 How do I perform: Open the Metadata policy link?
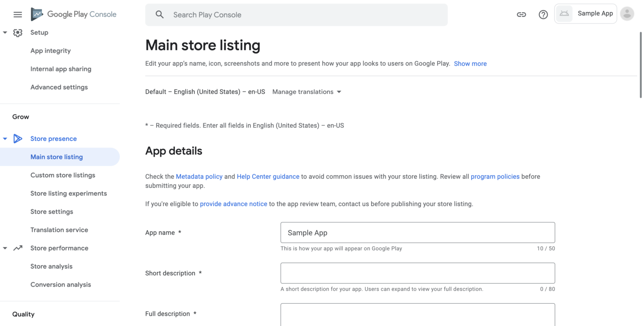pyautogui.click(x=199, y=177)
